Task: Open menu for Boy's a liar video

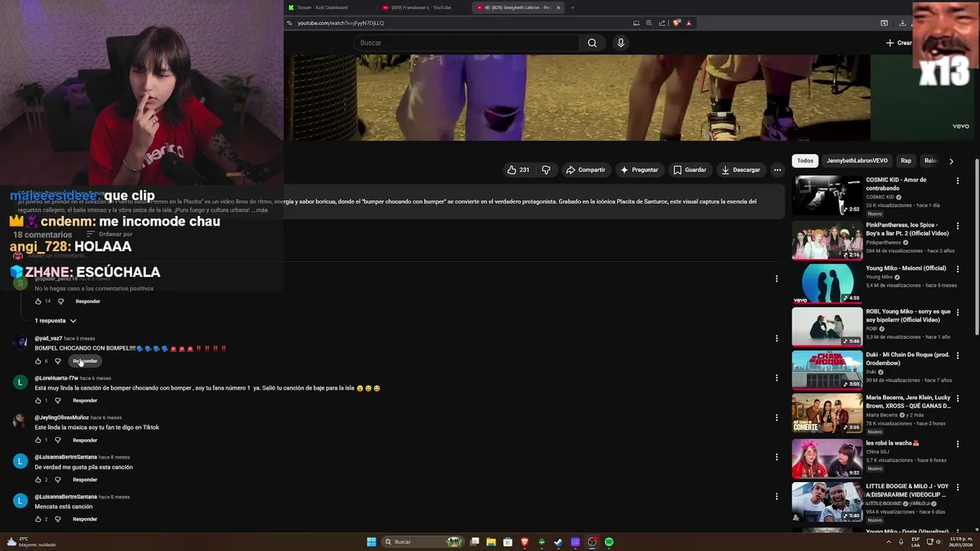Action: click(x=957, y=227)
